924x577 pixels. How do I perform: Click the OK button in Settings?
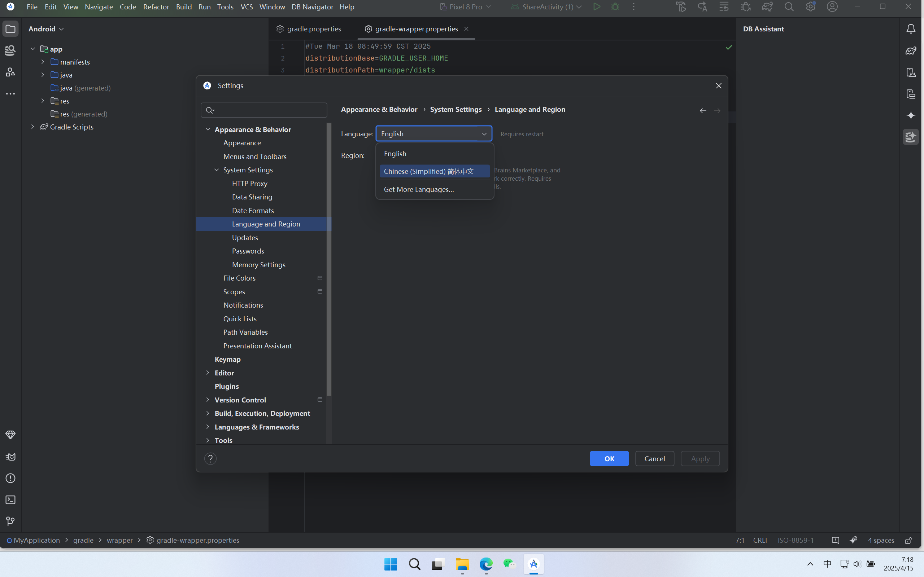[609, 458]
